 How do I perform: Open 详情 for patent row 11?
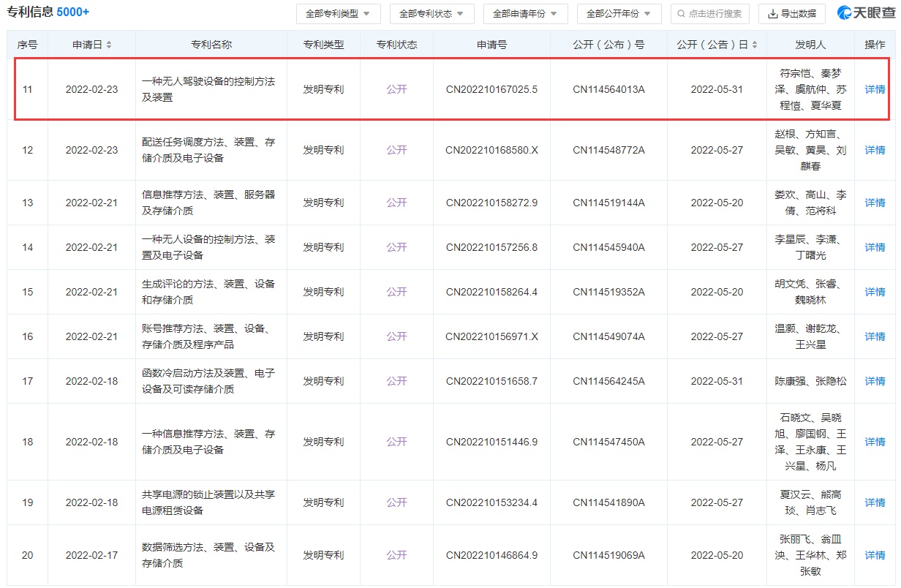pos(875,90)
